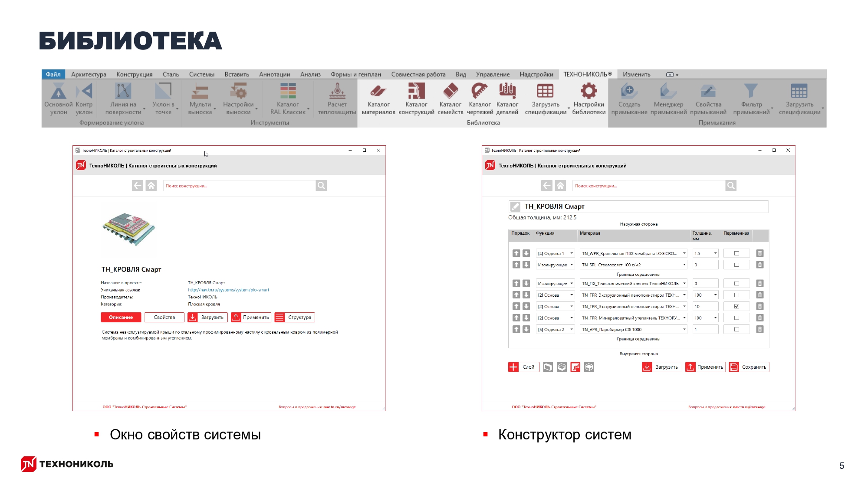This screenshot has width=868, height=488.
Task: Toggle Переменная for Минераловатный утеплитель row
Action: (736, 318)
